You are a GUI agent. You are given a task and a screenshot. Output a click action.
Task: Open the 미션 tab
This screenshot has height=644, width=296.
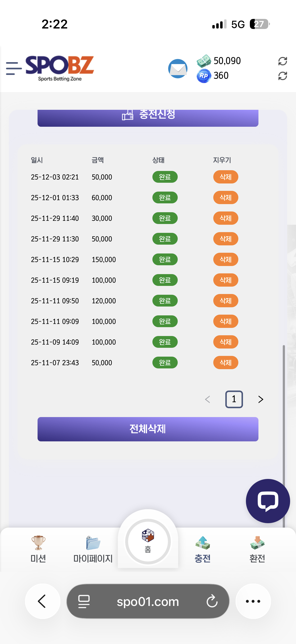click(38, 548)
